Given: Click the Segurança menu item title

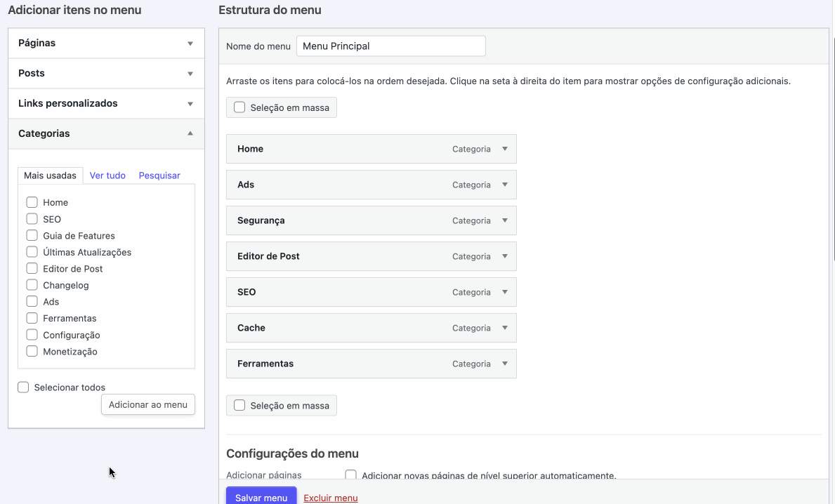Looking at the screenshot, I should [261, 220].
